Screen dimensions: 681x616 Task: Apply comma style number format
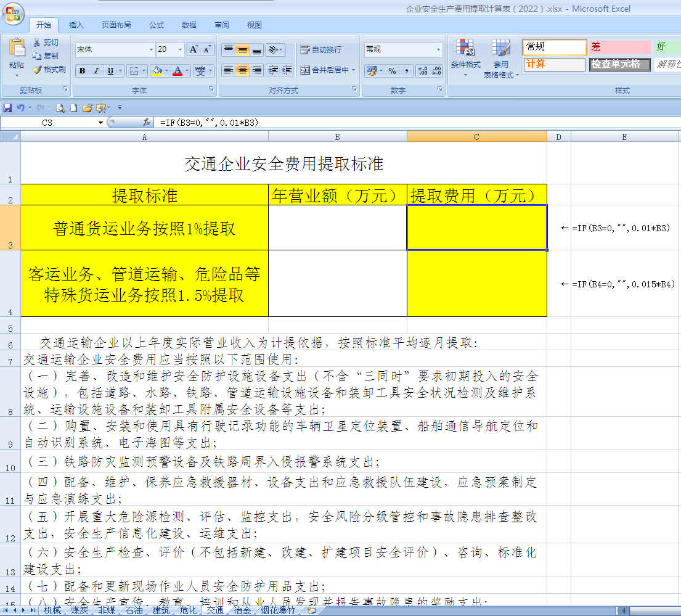coord(407,71)
